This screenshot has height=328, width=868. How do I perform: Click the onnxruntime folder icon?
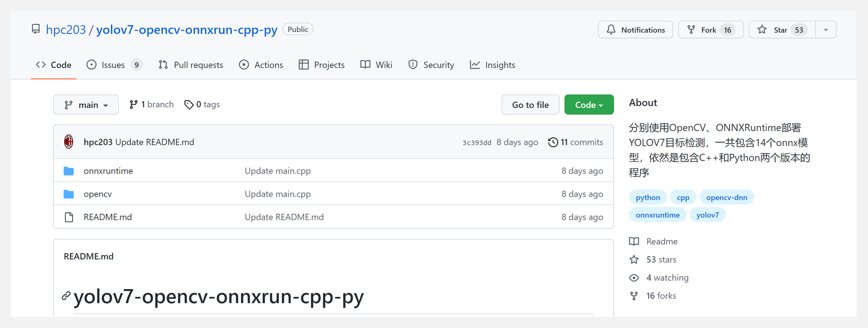point(69,171)
